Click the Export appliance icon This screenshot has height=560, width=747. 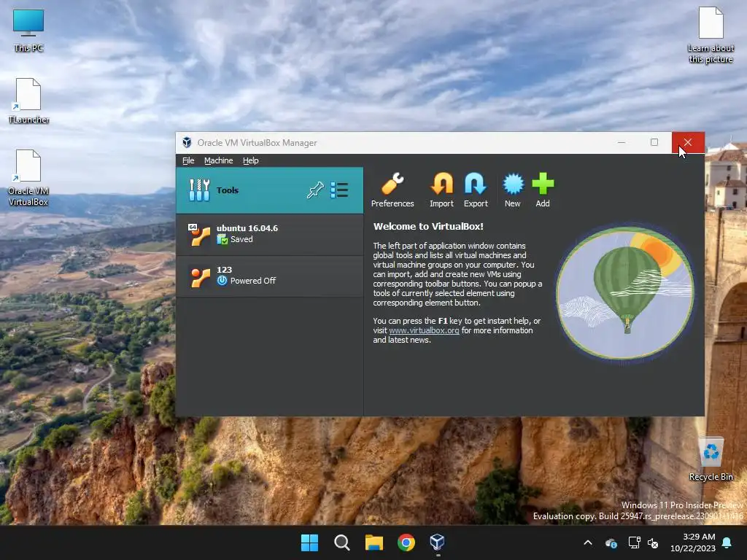point(476,190)
